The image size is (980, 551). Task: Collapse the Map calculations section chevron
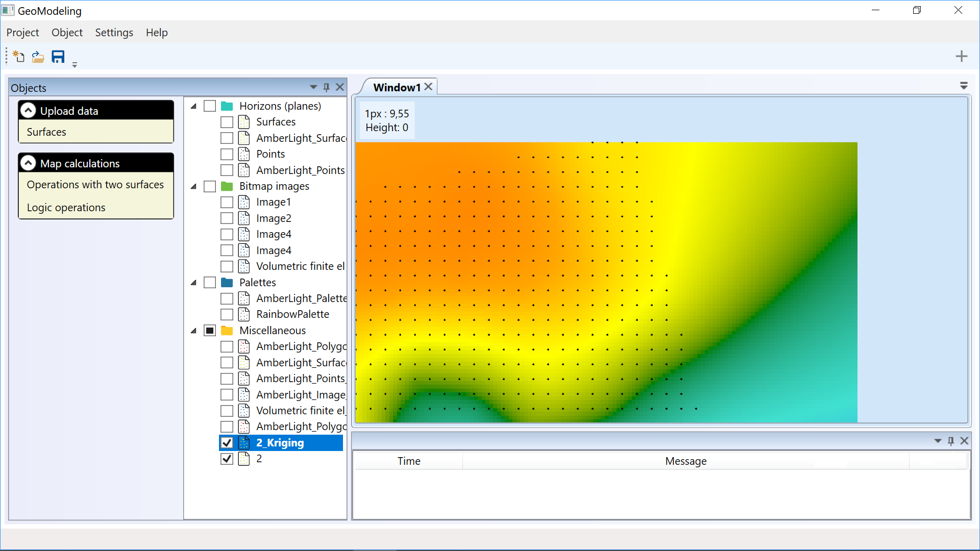pyautogui.click(x=28, y=163)
